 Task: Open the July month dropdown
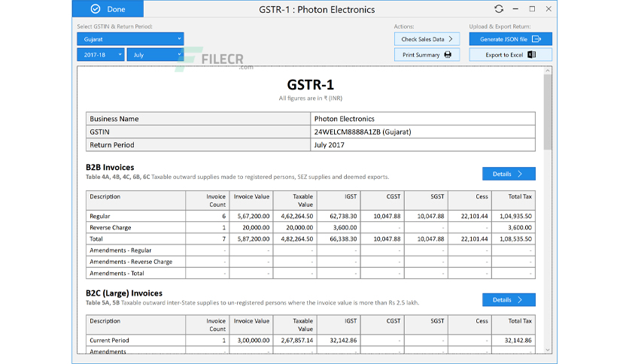[x=155, y=54]
